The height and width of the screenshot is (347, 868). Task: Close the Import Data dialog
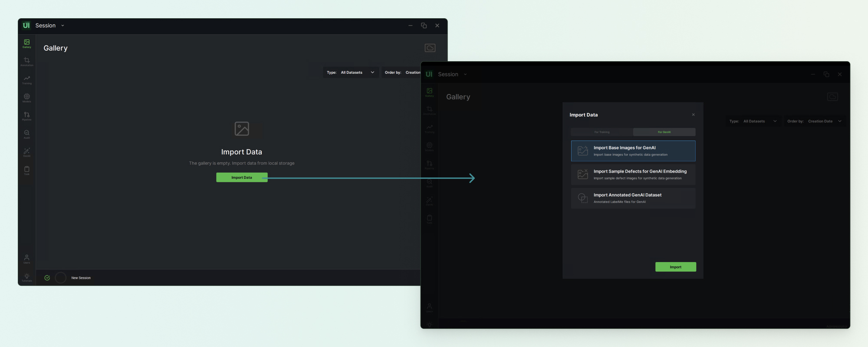click(x=694, y=115)
